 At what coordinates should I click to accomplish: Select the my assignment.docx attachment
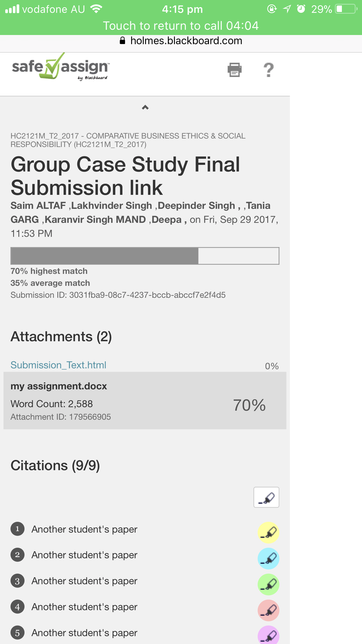[145, 400]
